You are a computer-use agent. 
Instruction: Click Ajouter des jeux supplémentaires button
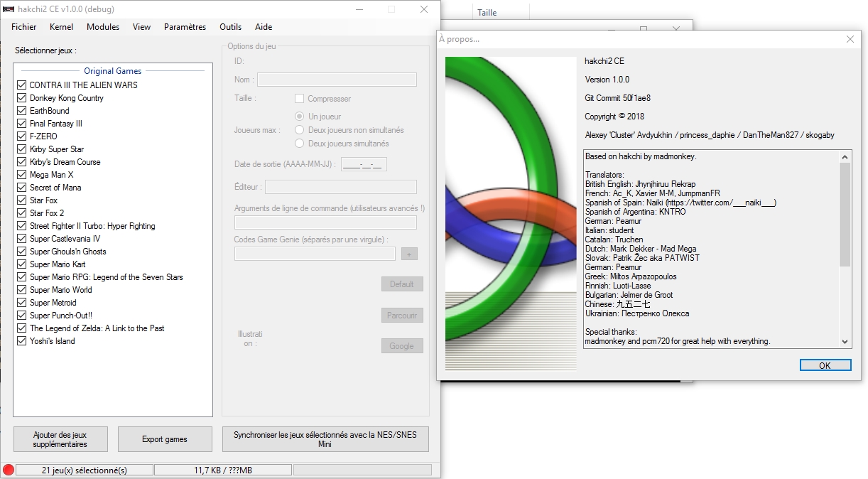(60, 439)
